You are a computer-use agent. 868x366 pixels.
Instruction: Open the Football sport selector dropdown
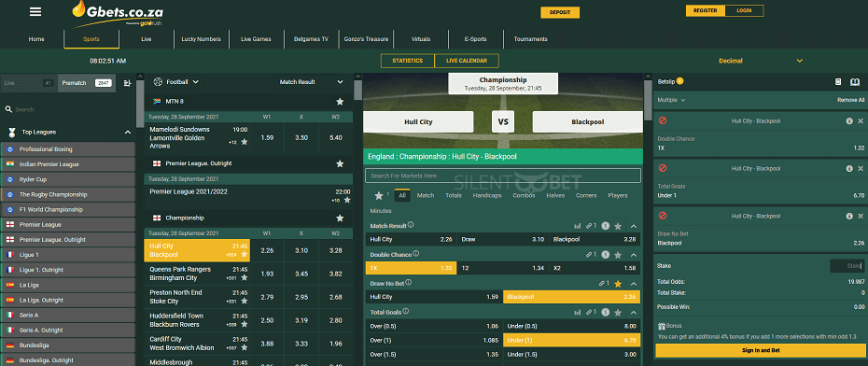[176, 82]
